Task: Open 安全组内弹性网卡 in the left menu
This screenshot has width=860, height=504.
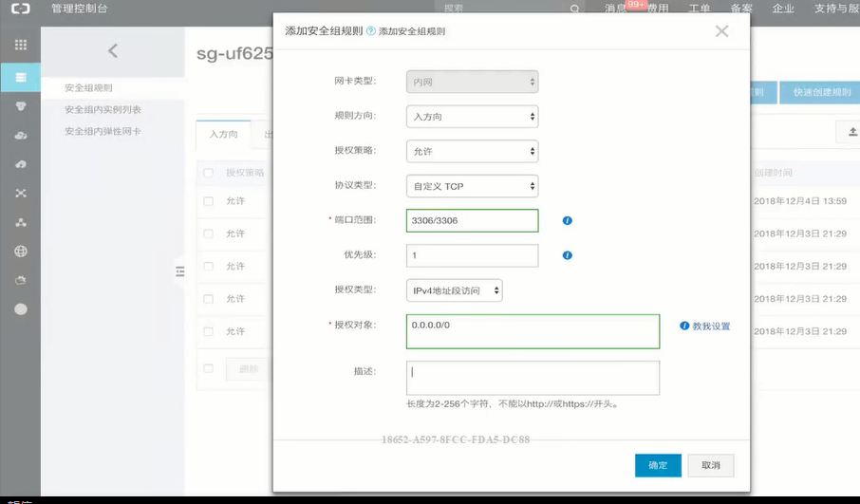Action: tap(103, 132)
